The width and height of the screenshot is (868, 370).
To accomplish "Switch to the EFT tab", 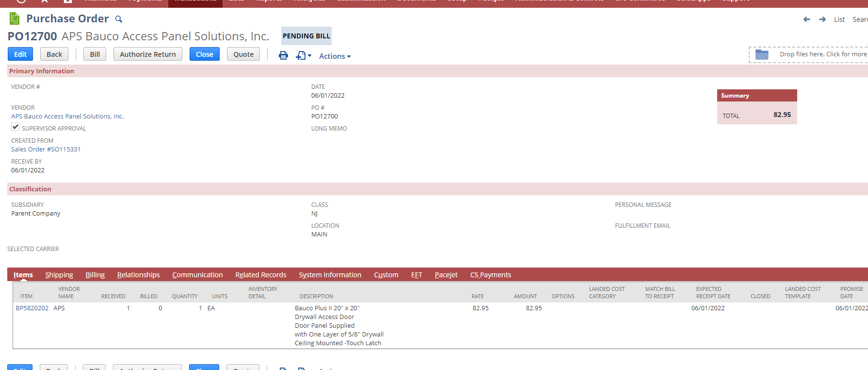I will [x=417, y=275].
